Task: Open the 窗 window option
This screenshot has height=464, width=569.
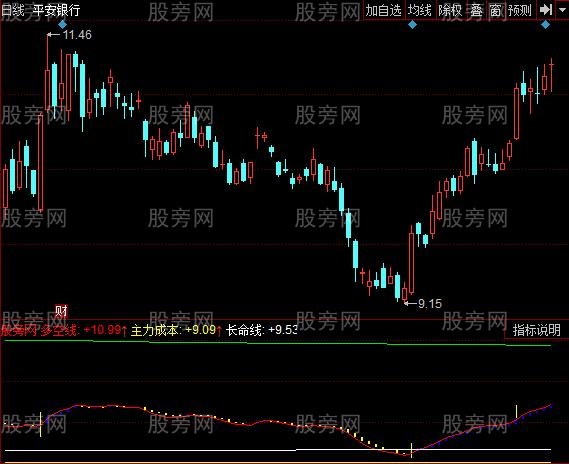Action: [495, 10]
